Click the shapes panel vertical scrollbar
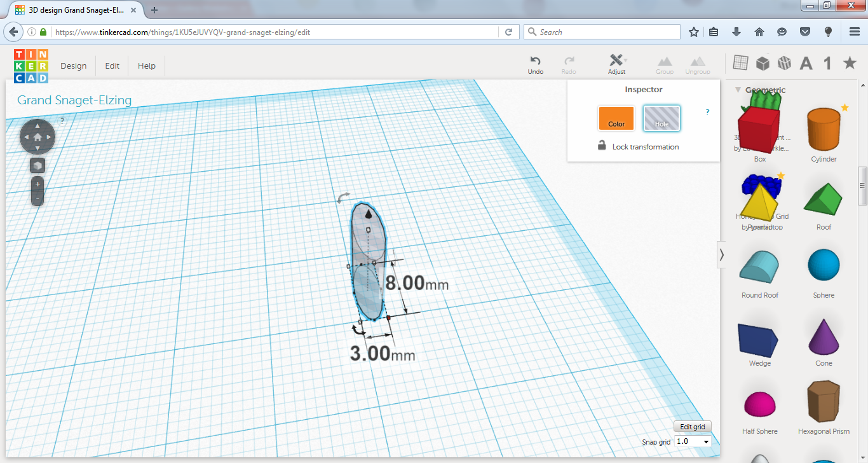The image size is (868, 463). [x=862, y=186]
